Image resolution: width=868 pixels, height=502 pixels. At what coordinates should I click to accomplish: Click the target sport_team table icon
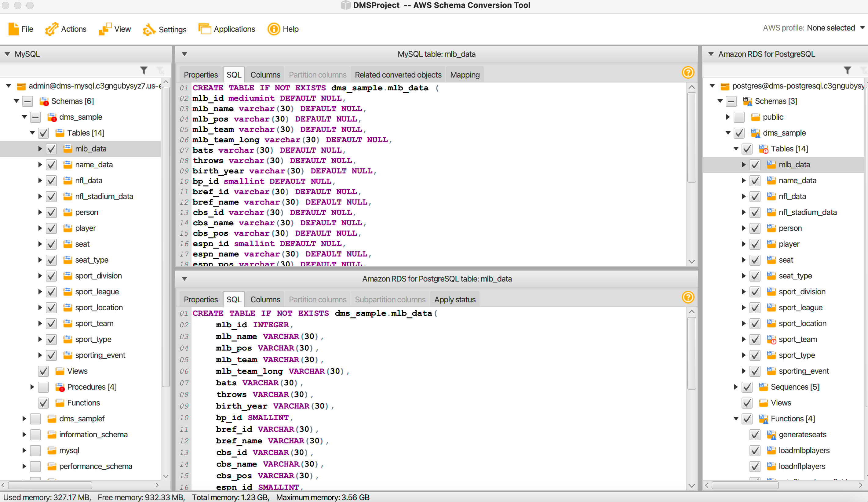point(771,340)
